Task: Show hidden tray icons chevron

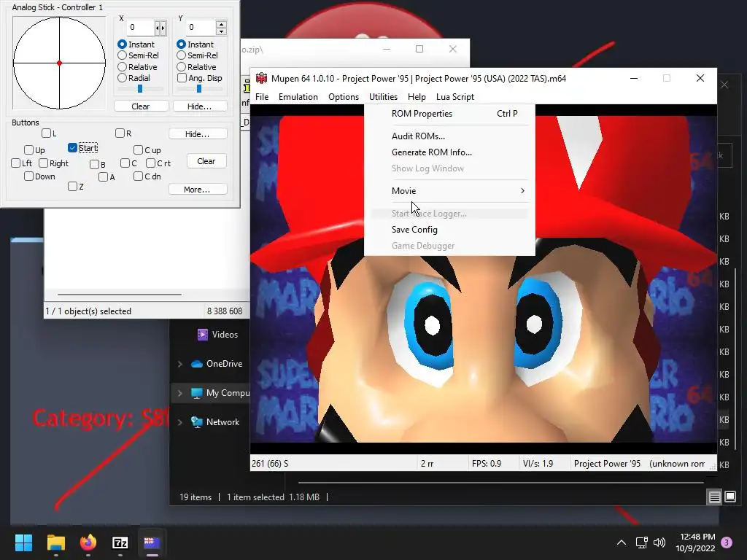Action: click(x=622, y=542)
